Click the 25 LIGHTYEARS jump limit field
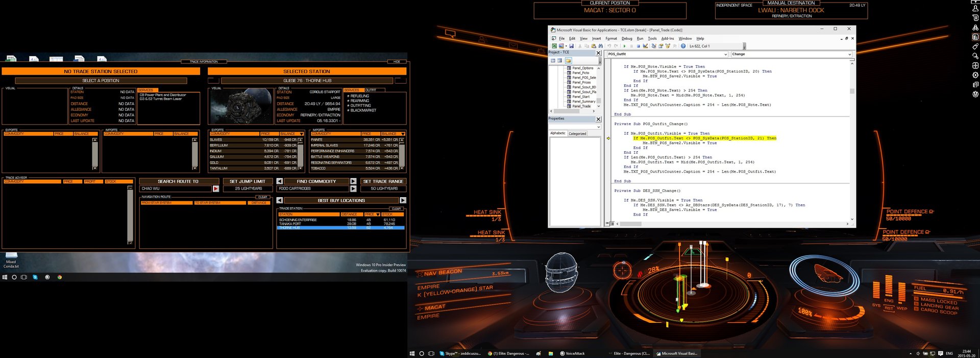Screen dimensions: 980x358 coord(248,189)
